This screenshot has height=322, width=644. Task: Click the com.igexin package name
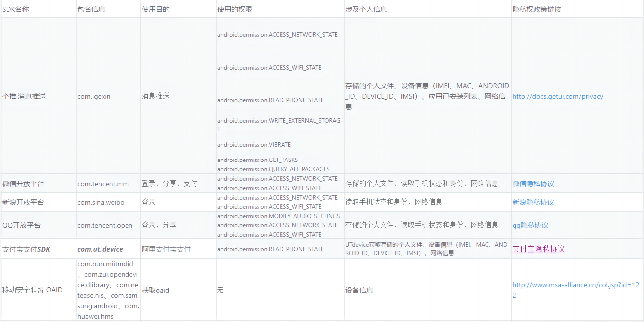coord(94,96)
